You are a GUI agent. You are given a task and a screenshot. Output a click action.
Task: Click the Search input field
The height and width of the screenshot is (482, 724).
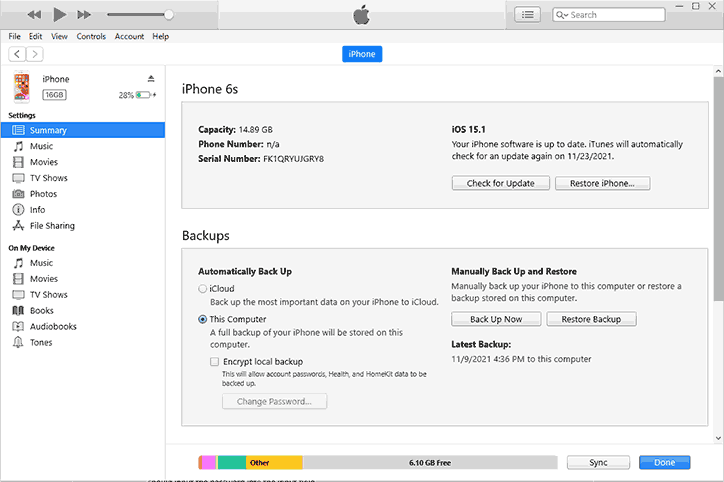[609, 15]
